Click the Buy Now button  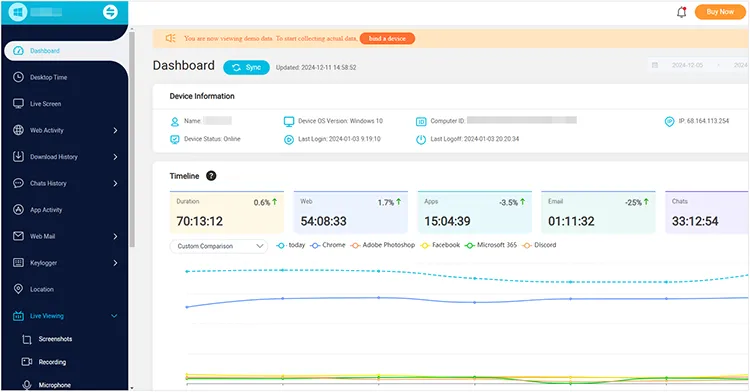point(720,11)
